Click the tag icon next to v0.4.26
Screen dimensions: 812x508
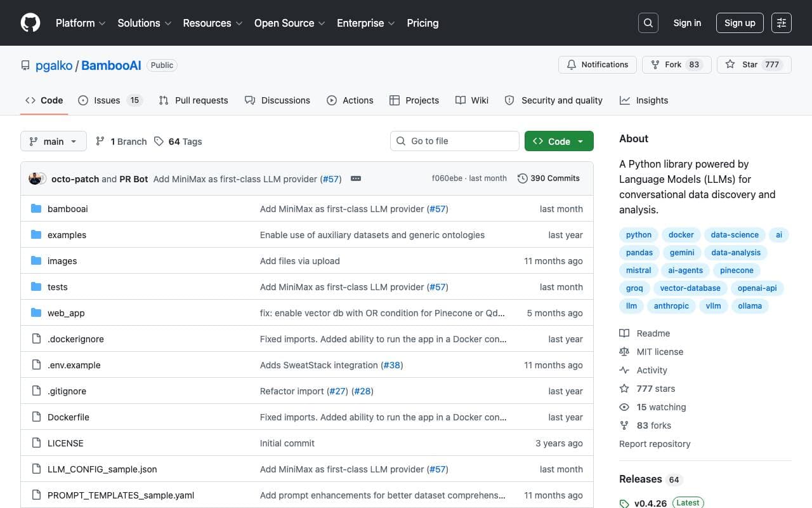tap(625, 504)
